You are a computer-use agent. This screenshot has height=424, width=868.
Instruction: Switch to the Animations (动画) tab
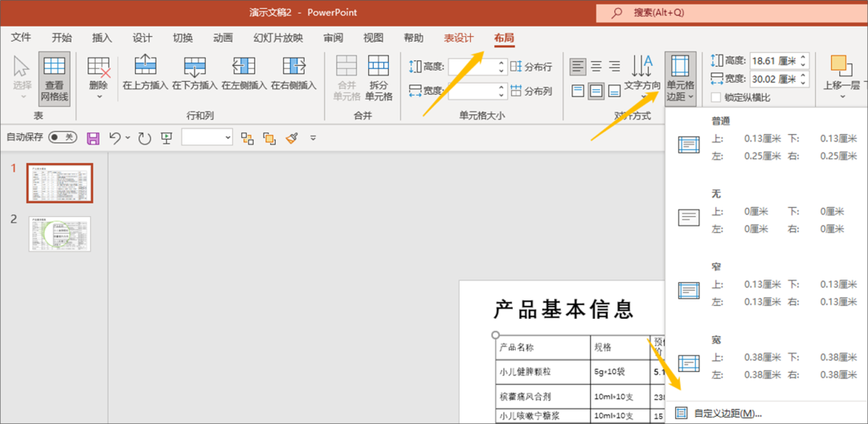223,38
